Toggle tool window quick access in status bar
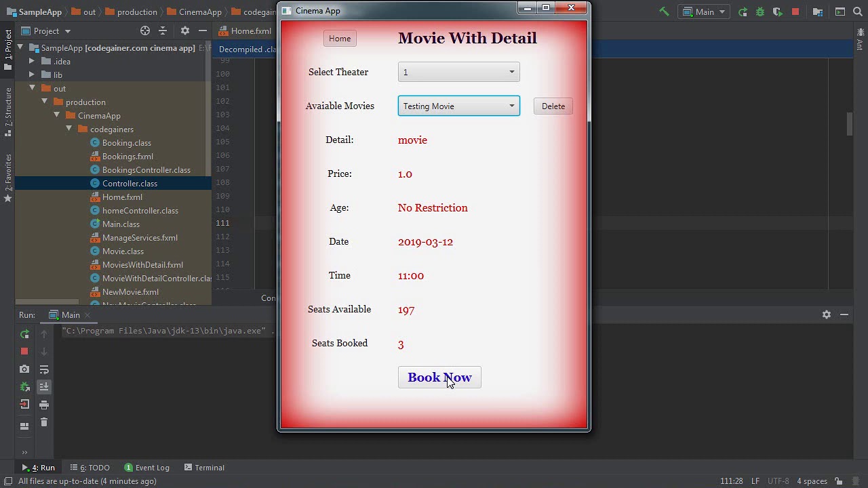Image resolution: width=868 pixels, height=488 pixels. click(8, 481)
